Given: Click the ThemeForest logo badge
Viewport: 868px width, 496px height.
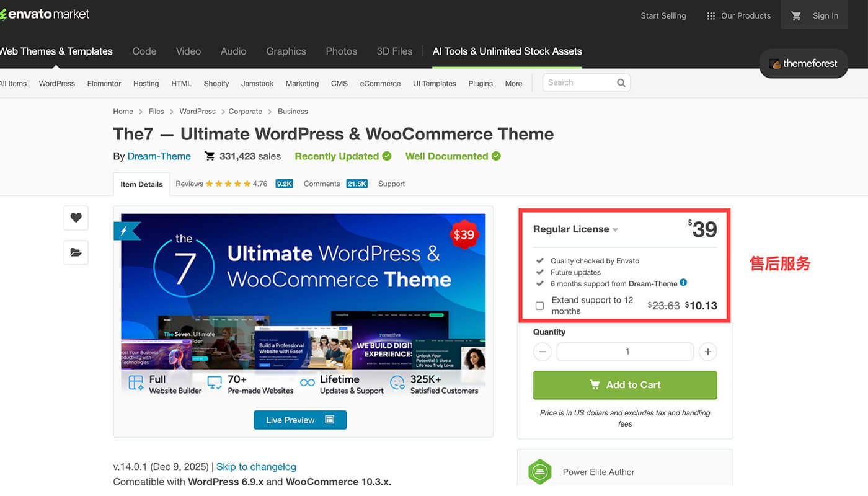Looking at the screenshot, I should tap(803, 63).
